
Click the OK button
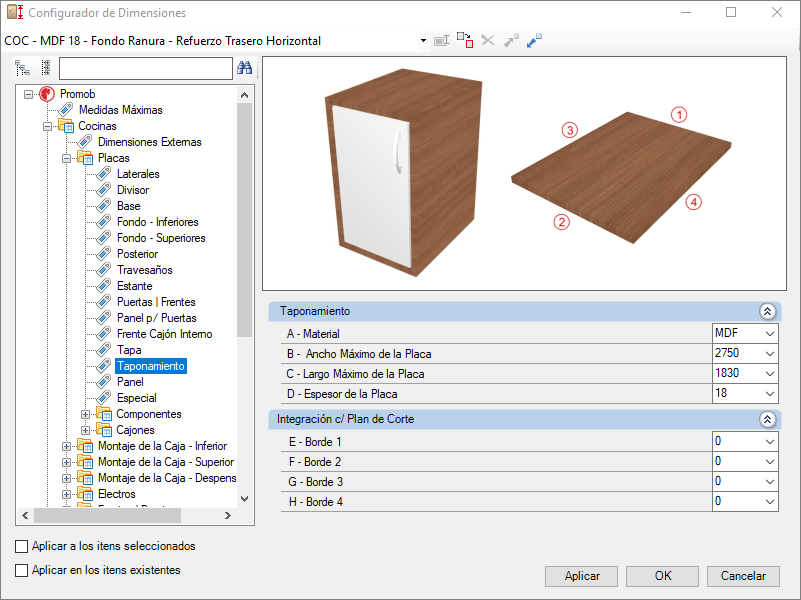(x=663, y=576)
